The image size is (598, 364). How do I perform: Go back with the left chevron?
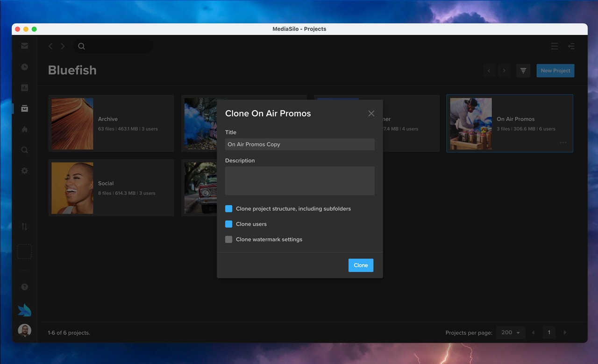[x=50, y=46]
